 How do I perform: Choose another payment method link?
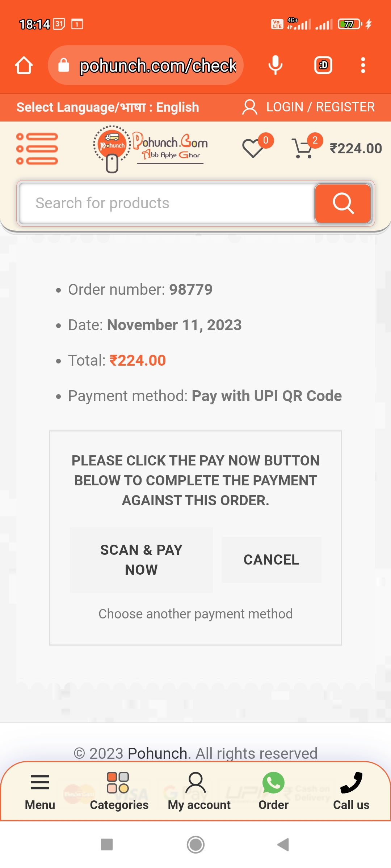click(195, 614)
